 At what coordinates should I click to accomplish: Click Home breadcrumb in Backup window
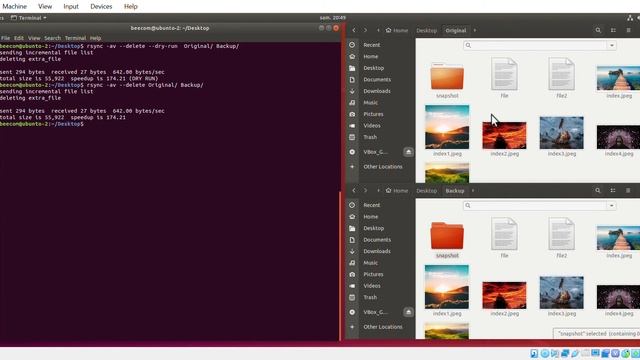point(397,191)
